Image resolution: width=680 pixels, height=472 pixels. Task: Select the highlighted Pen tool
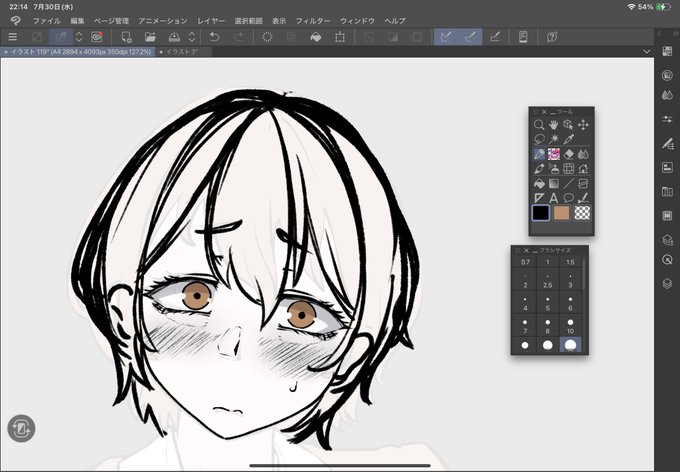click(539, 154)
